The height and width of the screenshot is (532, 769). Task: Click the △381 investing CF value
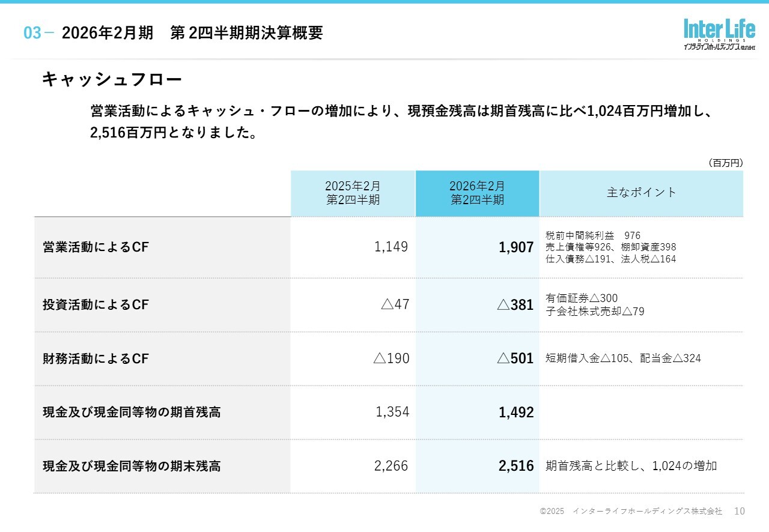(515, 305)
